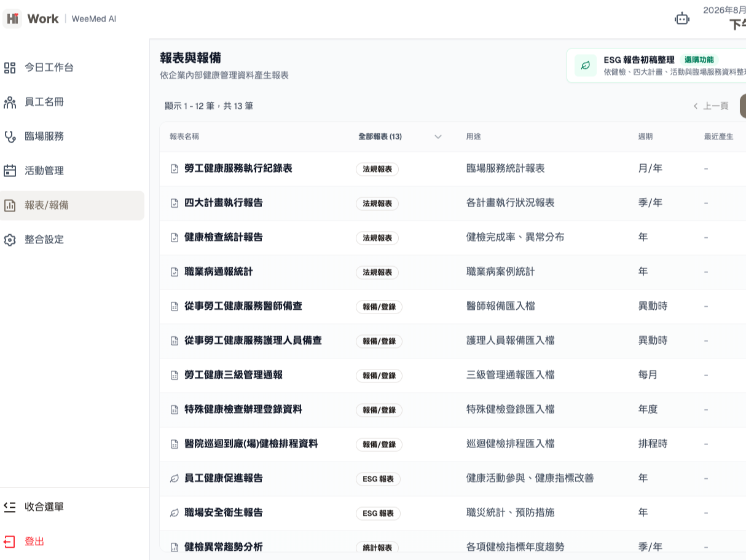Click 職場安全衛生報告 report name
Image resolution: width=746 pixels, height=560 pixels.
[x=224, y=513]
